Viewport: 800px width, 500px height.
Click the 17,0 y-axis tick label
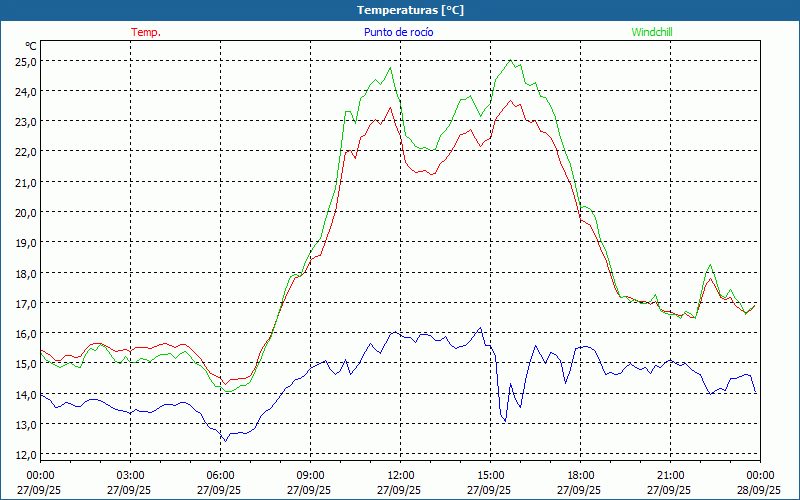pyautogui.click(x=25, y=303)
